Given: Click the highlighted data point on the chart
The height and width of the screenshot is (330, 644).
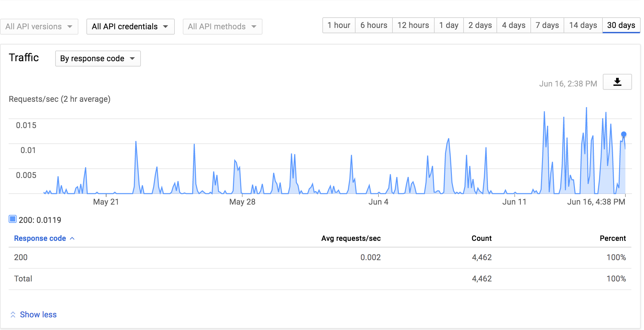Looking at the screenshot, I should [x=624, y=134].
